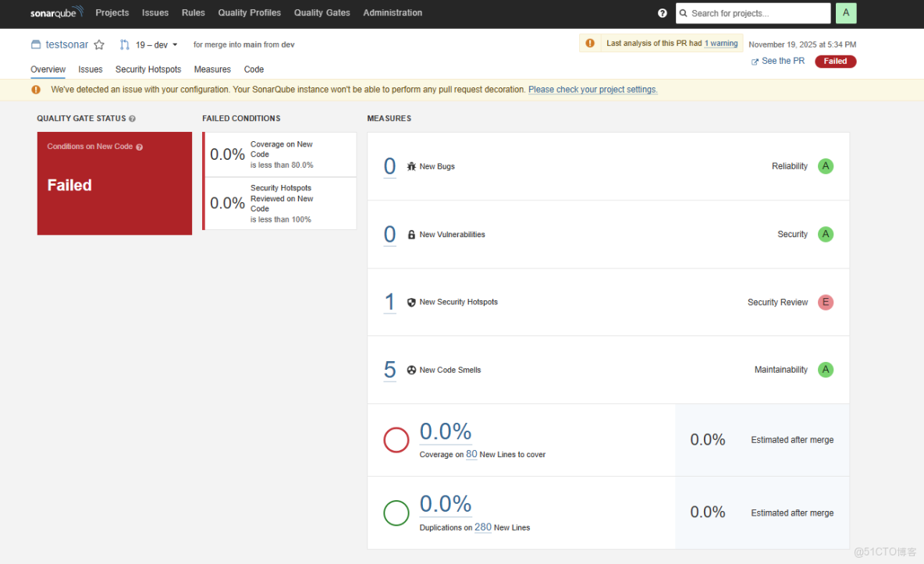The height and width of the screenshot is (564, 924).
Task: Follow the Please check your project settings link
Action: click(592, 89)
